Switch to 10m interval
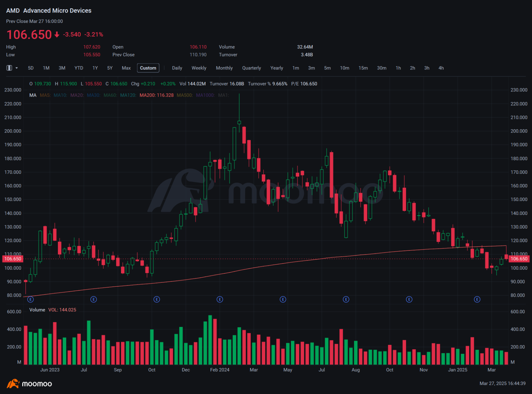 (x=344, y=68)
